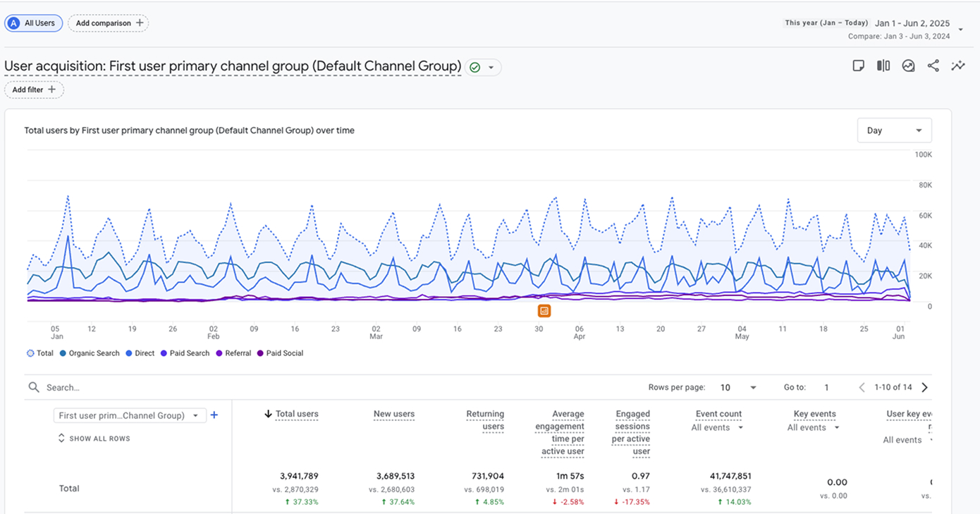980x514 pixels.
Task: Open the Day granularity dropdown
Action: click(894, 130)
